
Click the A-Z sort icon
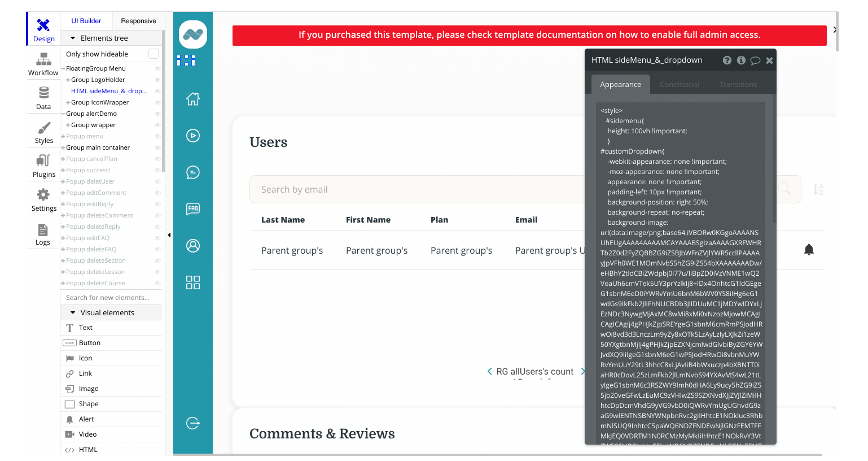click(818, 189)
